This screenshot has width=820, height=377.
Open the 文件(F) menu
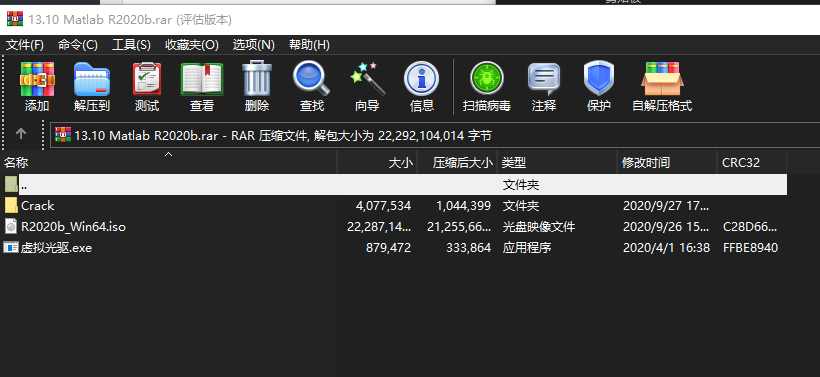(25, 45)
